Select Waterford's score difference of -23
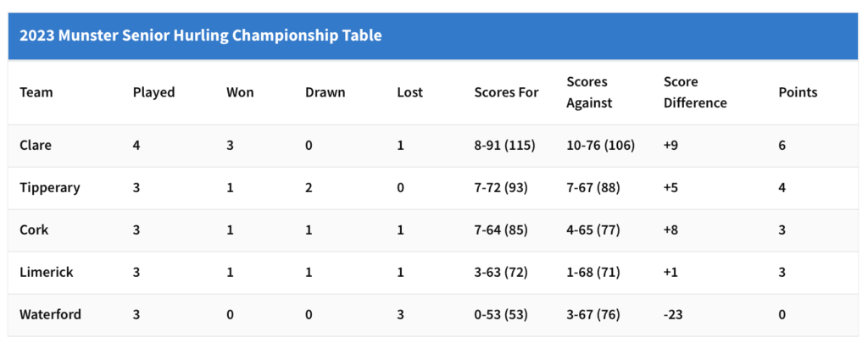The image size is (868, 343). 673,314
